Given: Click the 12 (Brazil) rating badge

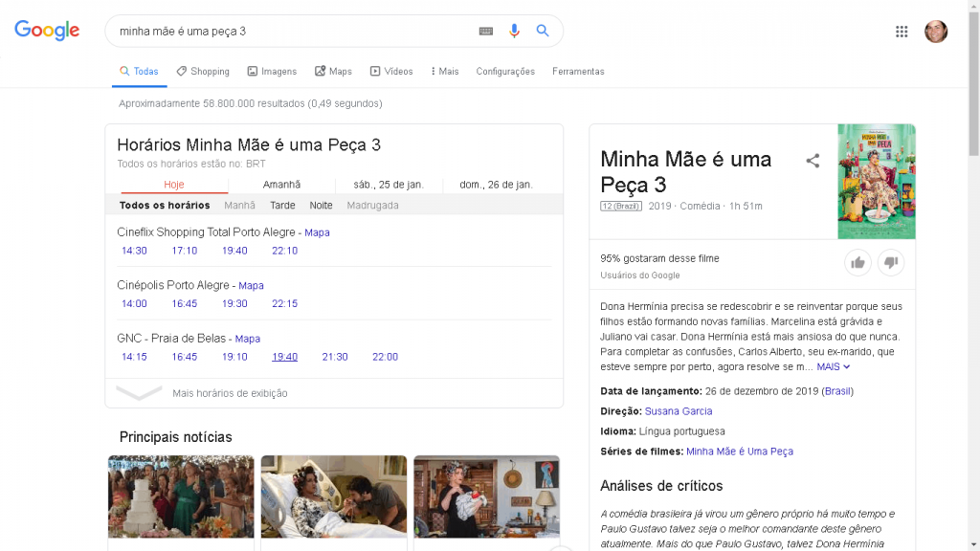Looking at the screenshot, I should point(620,207).
